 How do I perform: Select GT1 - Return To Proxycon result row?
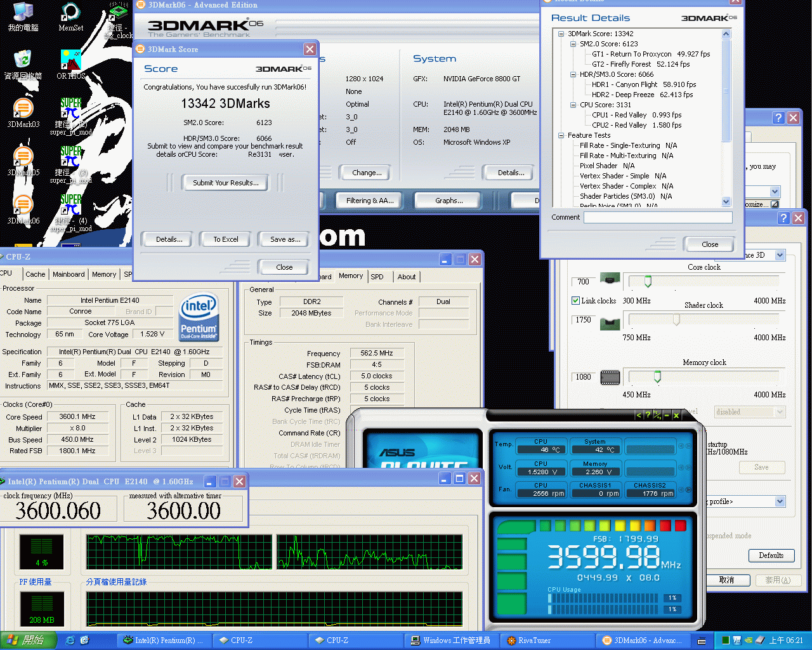tap(651, 54)
